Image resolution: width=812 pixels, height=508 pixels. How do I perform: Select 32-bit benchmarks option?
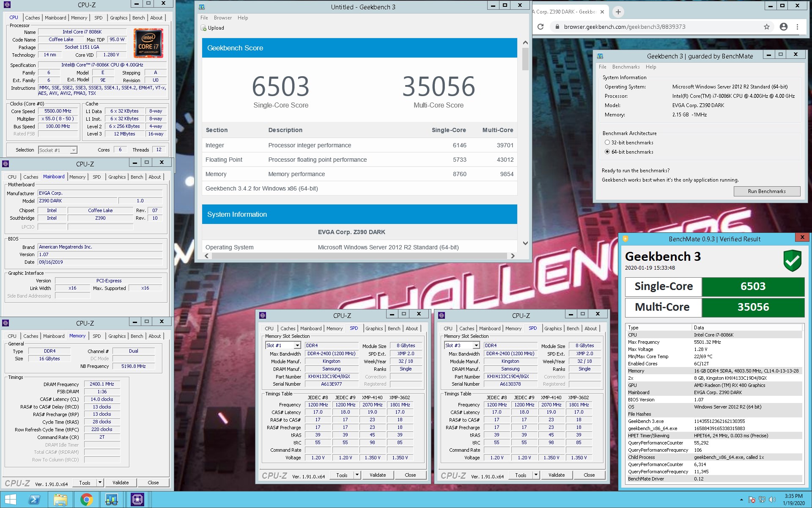tap(607, 143)
